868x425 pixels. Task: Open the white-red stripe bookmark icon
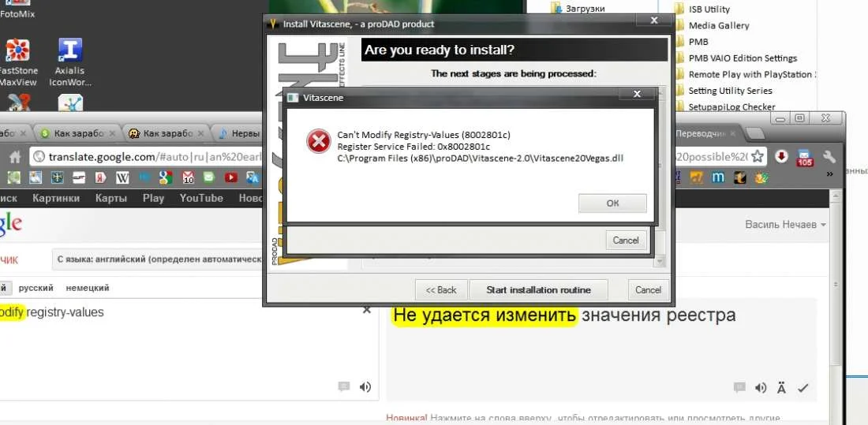[79, 177]
